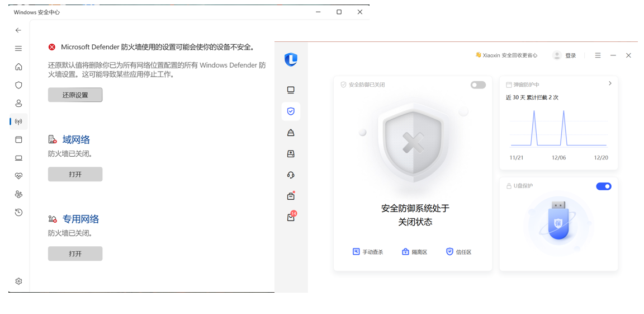Viewport: 644px width, 314px height.
Task: Click the user avatar icon beside 登录
Action: [x=557, y=55]
